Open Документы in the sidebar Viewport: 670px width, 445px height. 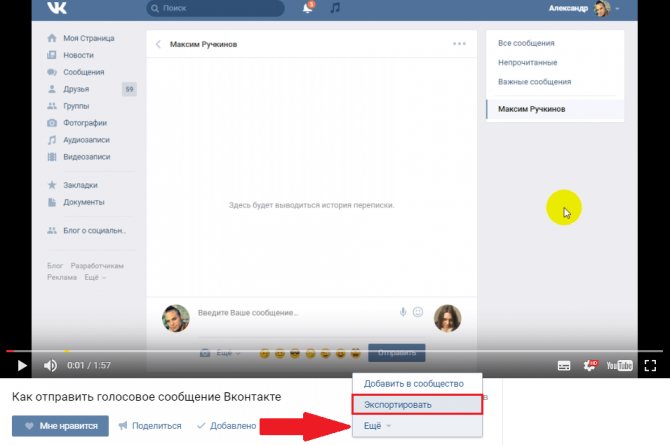[x=84, y=202]
